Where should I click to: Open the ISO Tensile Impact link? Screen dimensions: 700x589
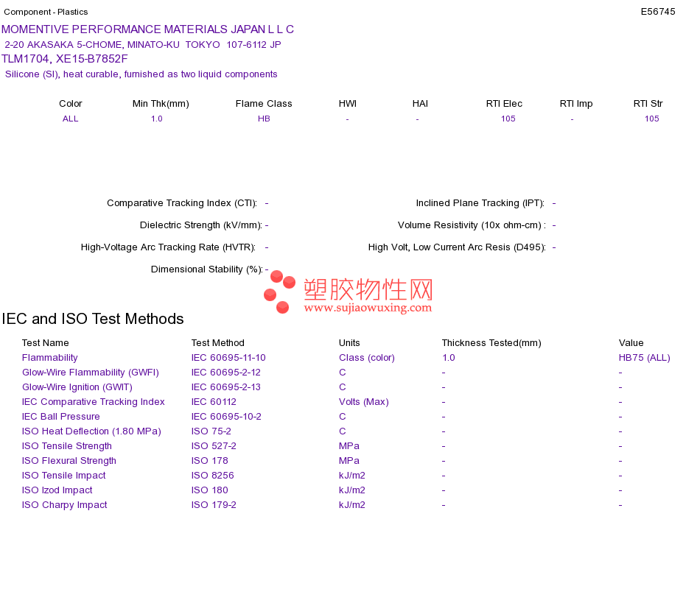pyautogui.click(x=64, y=475)
